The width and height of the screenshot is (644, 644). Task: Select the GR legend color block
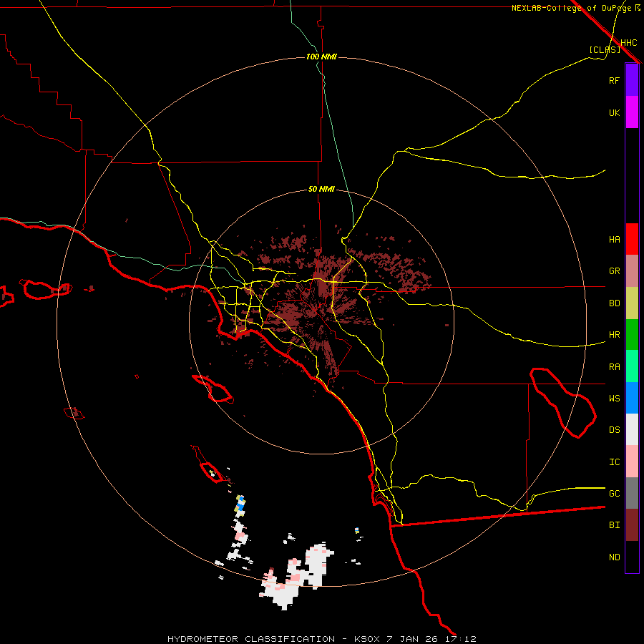tap(632, 271)
